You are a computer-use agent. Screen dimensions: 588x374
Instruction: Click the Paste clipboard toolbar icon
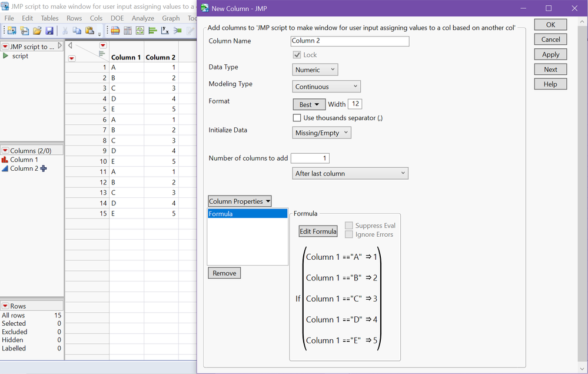[x=89, y=31]
